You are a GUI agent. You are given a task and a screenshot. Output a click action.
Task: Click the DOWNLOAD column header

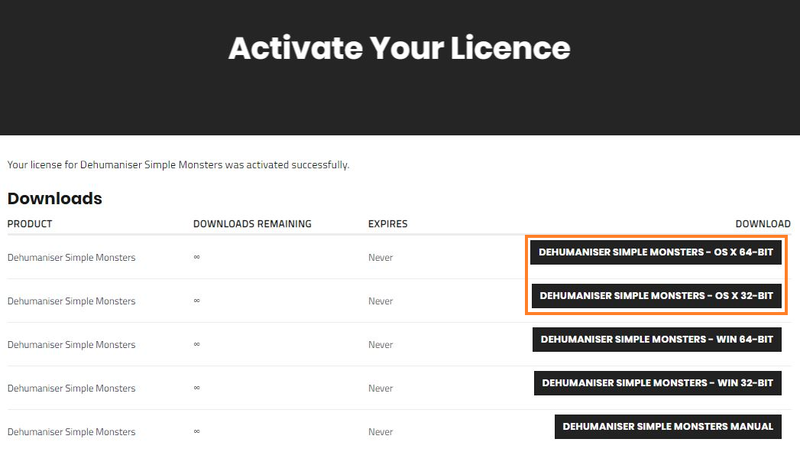point(763,224)
